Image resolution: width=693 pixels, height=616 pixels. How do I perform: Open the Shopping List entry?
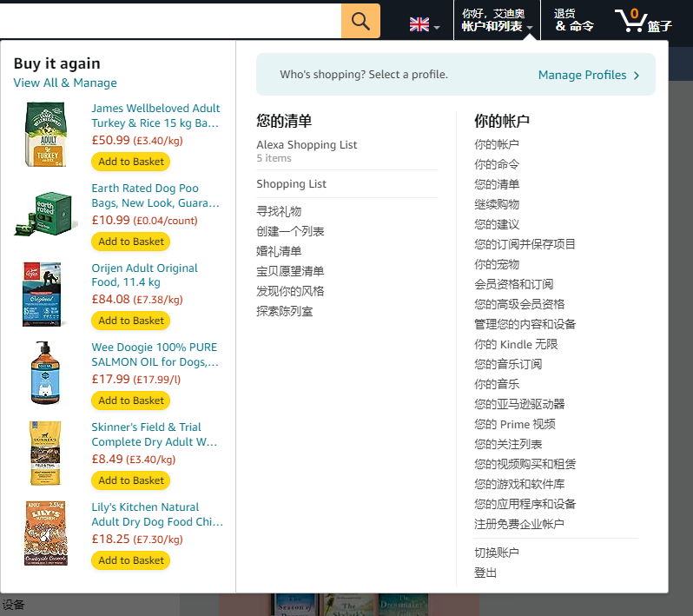tap(291, 184)
